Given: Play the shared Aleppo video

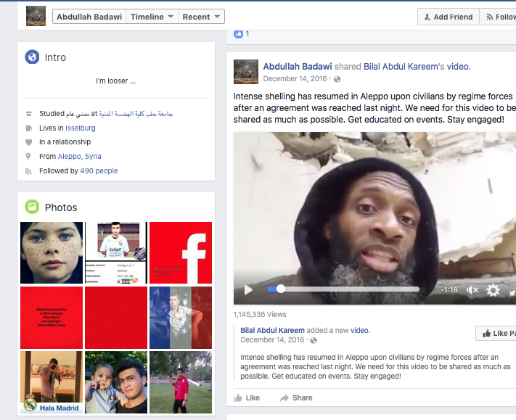Looking at the screenshot, I should point(248,289).
